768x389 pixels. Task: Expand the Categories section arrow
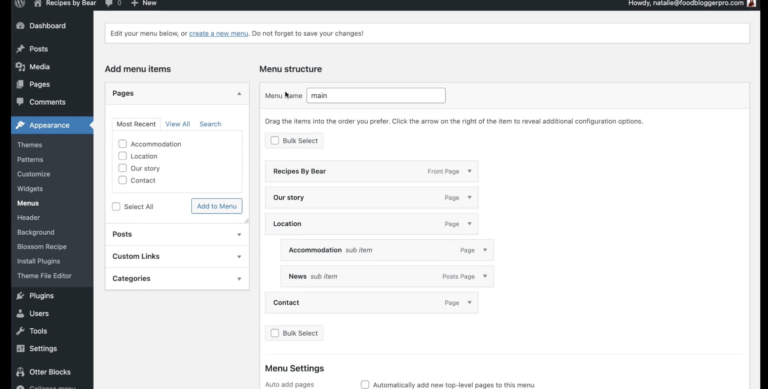coord(239,279)
